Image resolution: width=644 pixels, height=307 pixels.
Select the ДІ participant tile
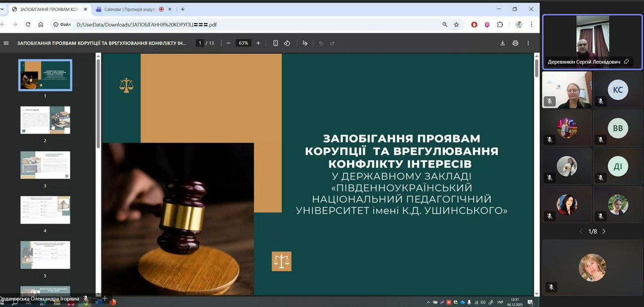coord(618,166)
